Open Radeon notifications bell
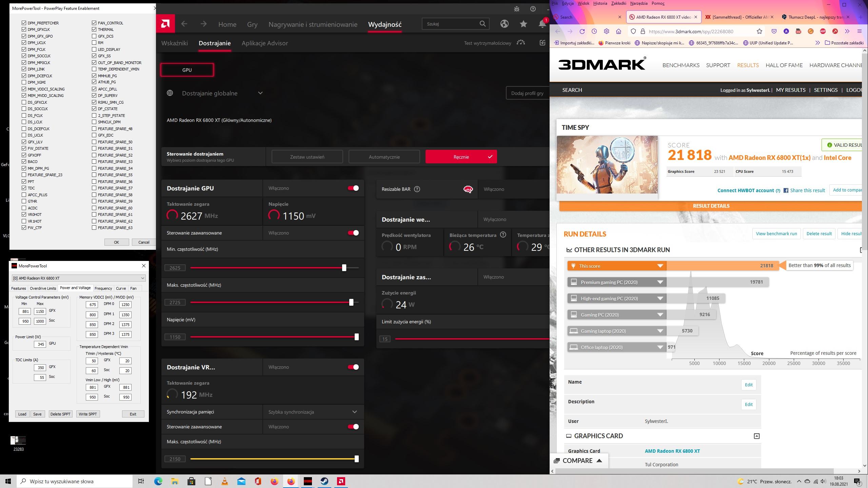 tap(542, 24)
